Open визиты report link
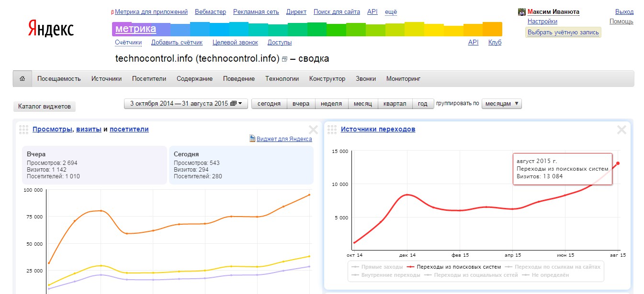The image size is (644, 294). 89,129
